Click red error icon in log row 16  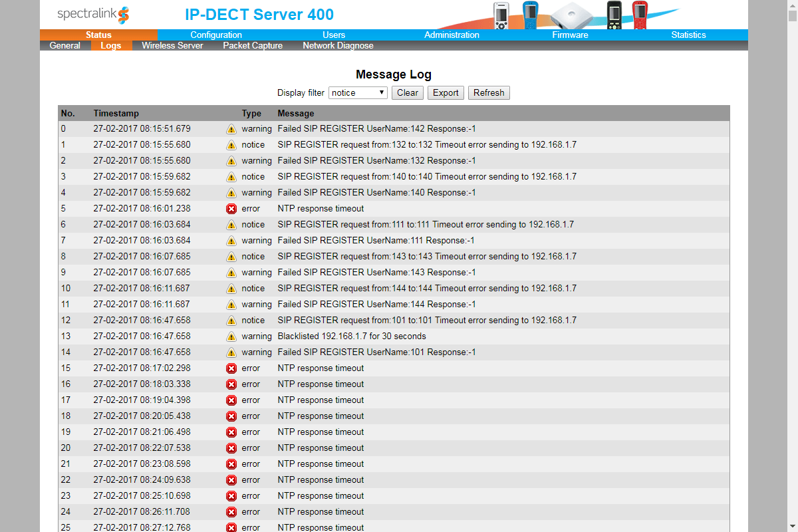(231, 384)
